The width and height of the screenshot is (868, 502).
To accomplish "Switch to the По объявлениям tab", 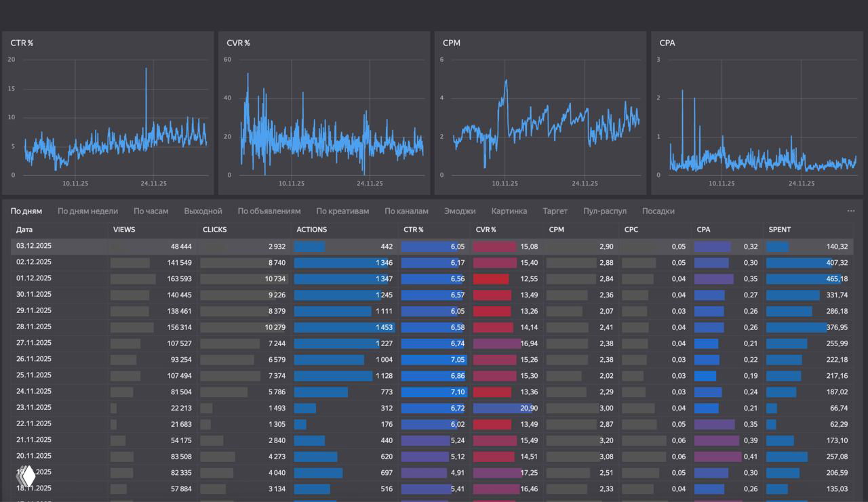I will tap(269, 211).
